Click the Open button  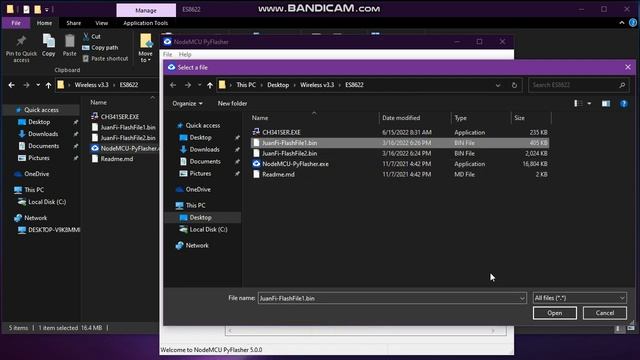(x=555, y=313)
